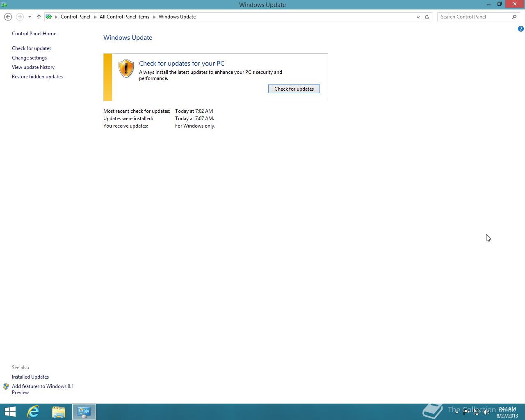This screenshot has height=420, width=525.
Task: Click the network tray icon
Action: point(476,412)
